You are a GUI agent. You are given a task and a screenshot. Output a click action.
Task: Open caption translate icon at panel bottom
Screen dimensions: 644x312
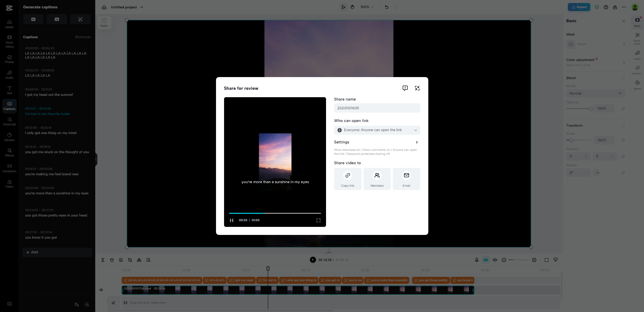tap(76, 305)
